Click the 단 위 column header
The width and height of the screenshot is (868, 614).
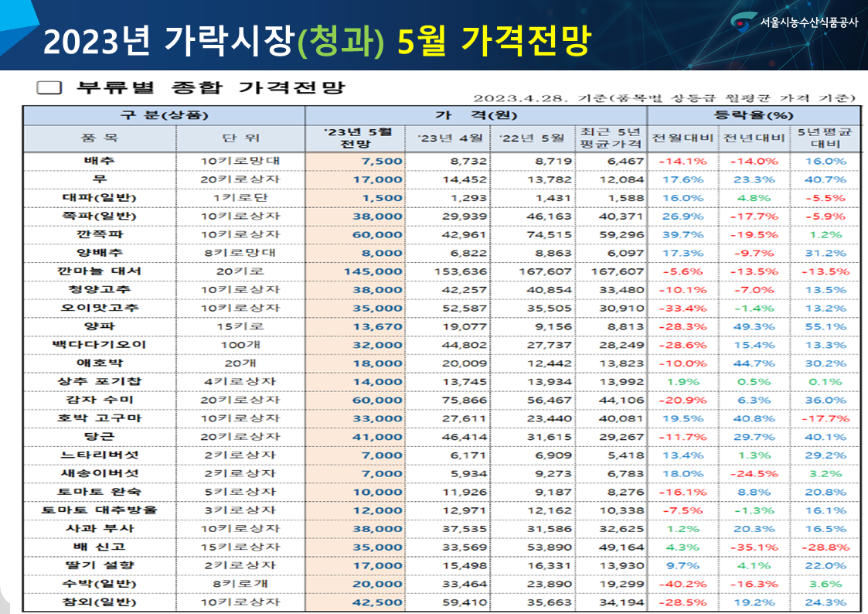(240, 138)
